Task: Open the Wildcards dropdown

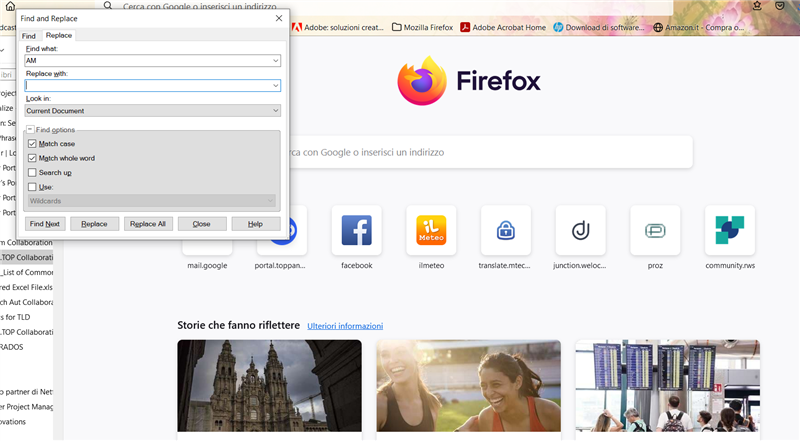Action: (153, 201)
